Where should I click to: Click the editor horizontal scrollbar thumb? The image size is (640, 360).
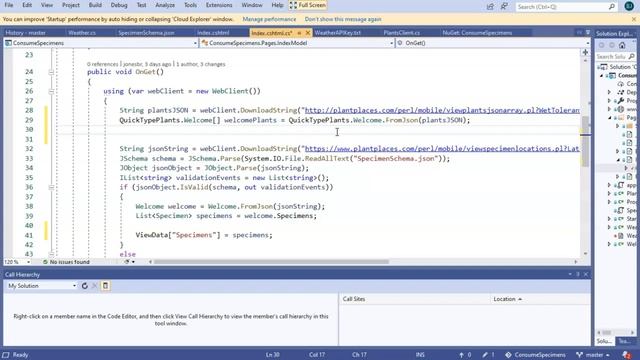(271, 262)
